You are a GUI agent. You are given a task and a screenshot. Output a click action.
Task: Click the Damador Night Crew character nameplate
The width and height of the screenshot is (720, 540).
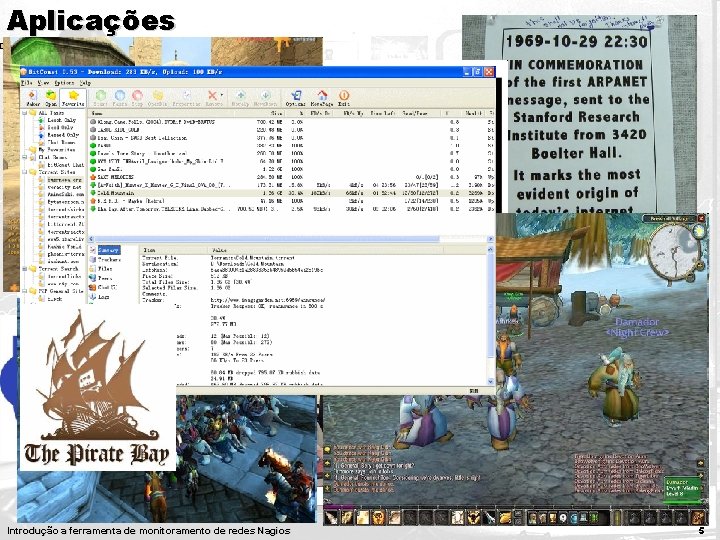[637, 327]
